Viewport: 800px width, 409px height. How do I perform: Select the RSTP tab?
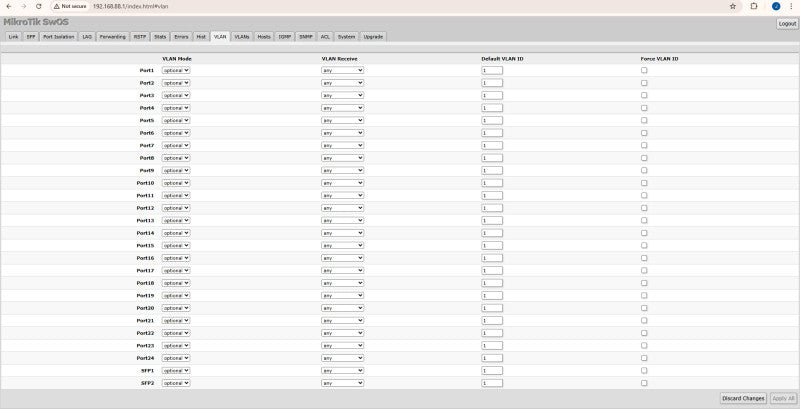click(140, 37)
